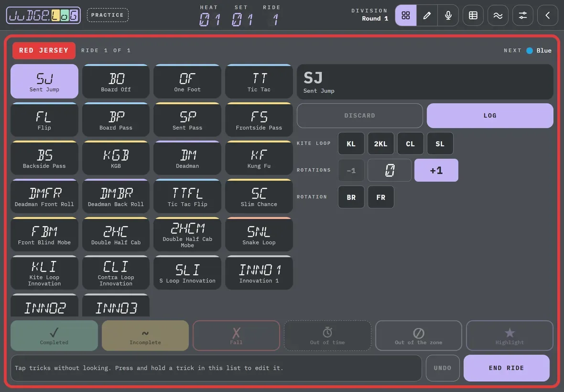564x392 pixels.
Task: Open the sliders settings icon
Action: click(522, 15)
